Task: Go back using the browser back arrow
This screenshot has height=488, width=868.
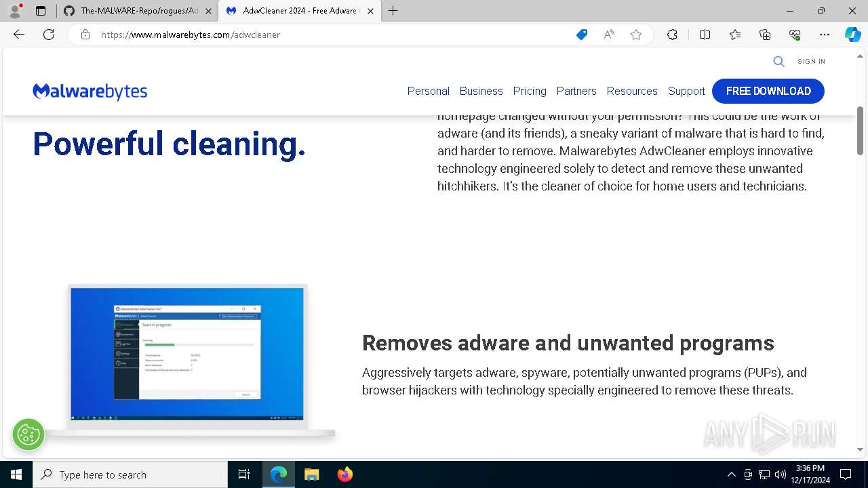Action: (x=19, y=35)
